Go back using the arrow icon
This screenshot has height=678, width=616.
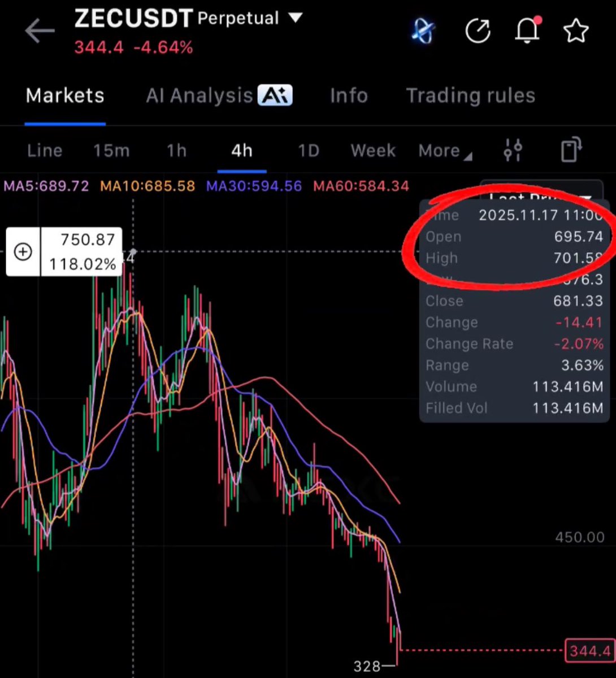[x=40, y=32]
